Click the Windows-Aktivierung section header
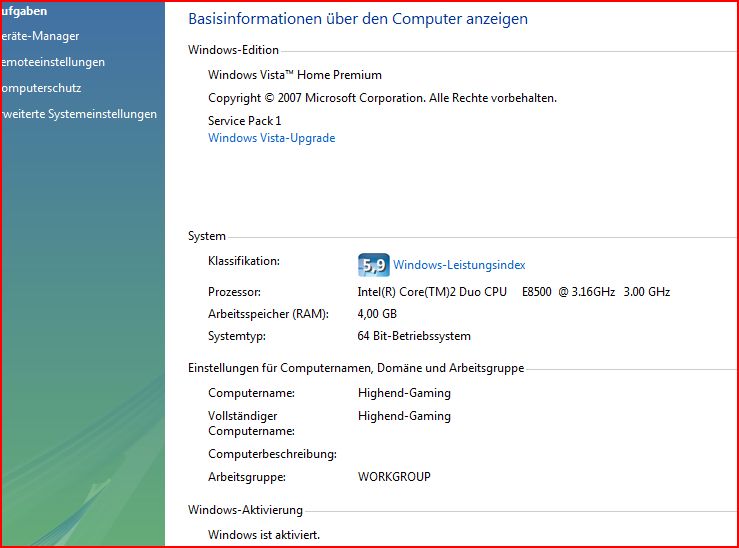Viewport: 739px width, 548px height. 245,510
